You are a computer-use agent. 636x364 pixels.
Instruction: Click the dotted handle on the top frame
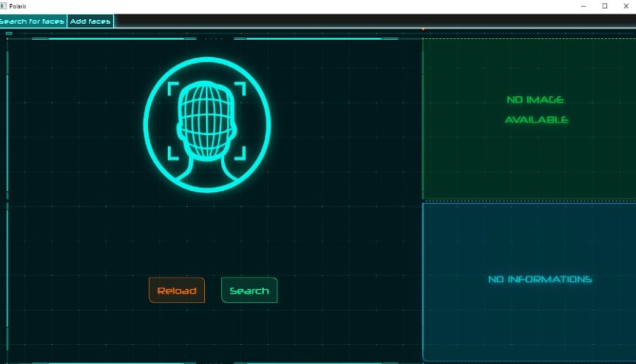coord(213,37)
